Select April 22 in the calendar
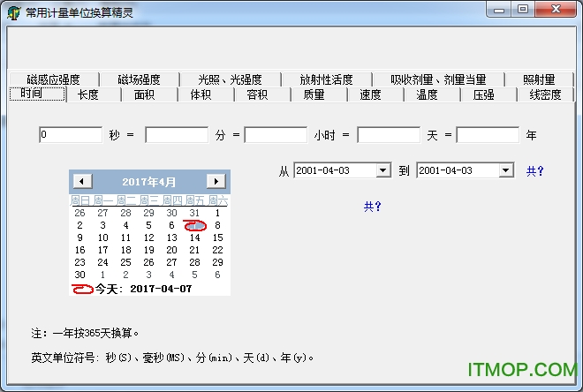 (x=218, y=250)
